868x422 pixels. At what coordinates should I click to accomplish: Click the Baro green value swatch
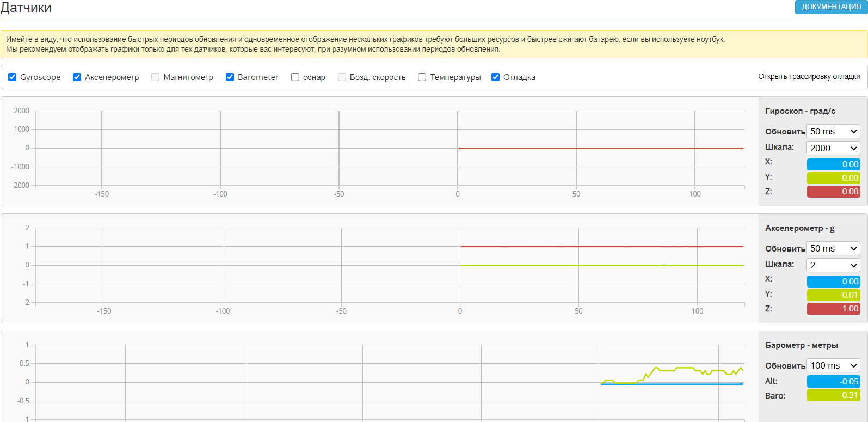pos(833,395)
